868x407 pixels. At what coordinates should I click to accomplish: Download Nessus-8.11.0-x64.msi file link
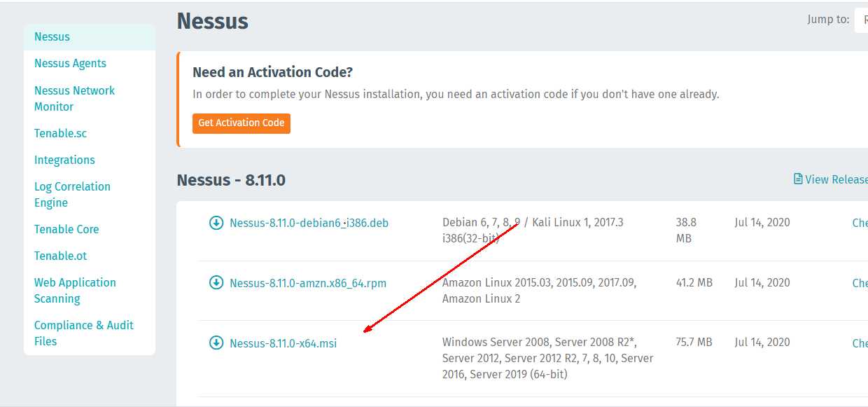click(283, 343)
